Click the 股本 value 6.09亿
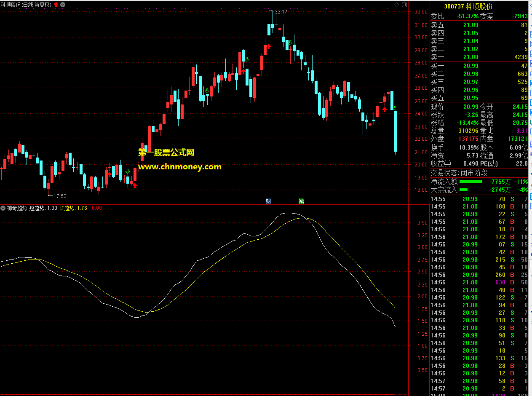The height and width of the screenshot is (396, 532). click(x=519, y=147)
